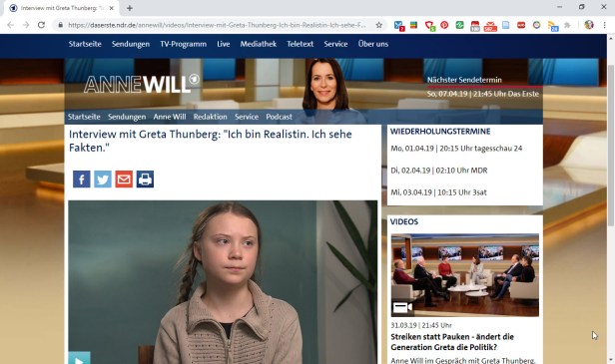
Task: Click the ANNE WILL logo
Action: pos(142,84)
